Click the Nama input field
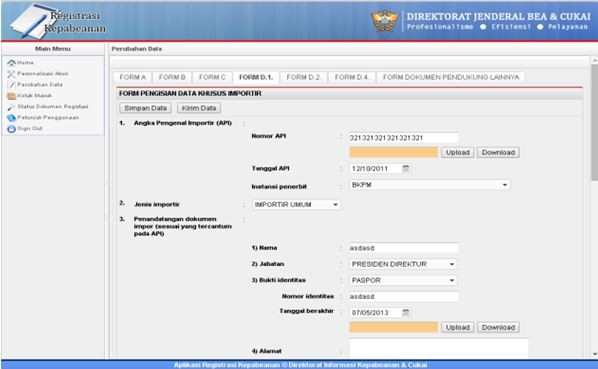The width and height of the screenshot is (598, 369). [403, 248]
